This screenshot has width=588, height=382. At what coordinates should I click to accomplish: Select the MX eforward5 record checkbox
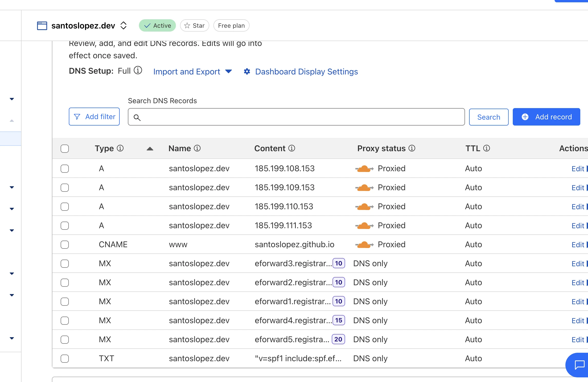pyautogui.click(x=65, y=340)
